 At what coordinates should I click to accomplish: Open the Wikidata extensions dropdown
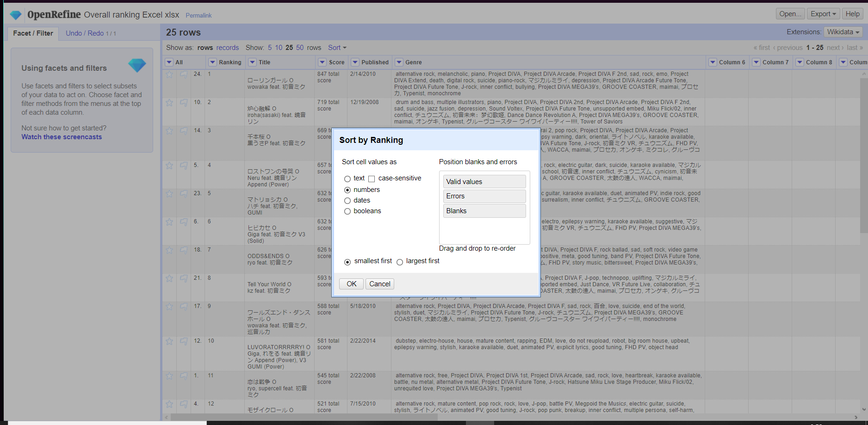pos(843,32)
